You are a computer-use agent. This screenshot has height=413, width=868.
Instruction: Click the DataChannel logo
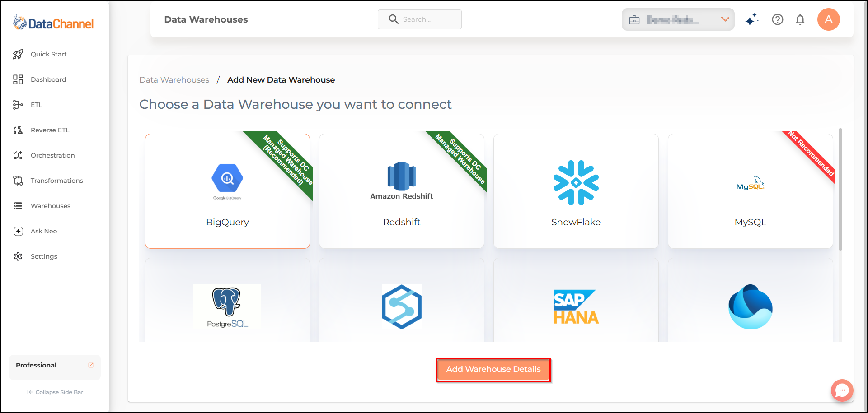pyautogui.click(x=53, y=23)
